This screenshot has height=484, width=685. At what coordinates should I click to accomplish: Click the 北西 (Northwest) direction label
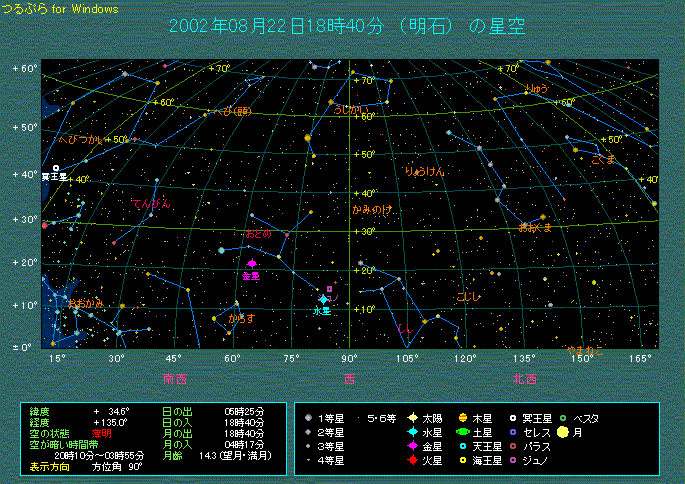(524, 379)
